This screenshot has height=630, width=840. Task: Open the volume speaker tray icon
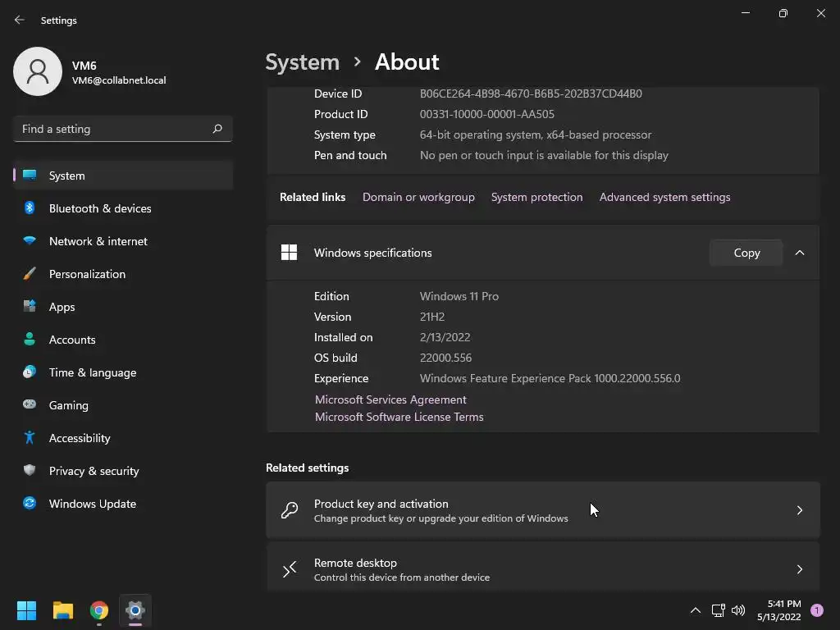[738, 610]
